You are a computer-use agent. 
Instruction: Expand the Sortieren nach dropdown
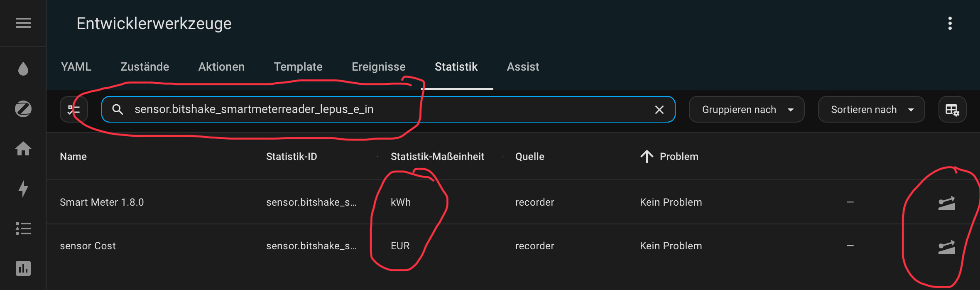(x=871, y=110)
